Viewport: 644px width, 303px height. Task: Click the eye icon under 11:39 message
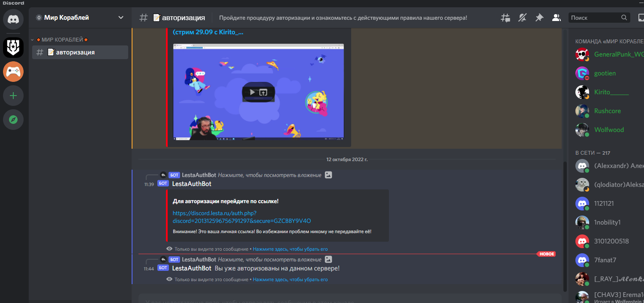pyautogui.click(x=169, y=249)
